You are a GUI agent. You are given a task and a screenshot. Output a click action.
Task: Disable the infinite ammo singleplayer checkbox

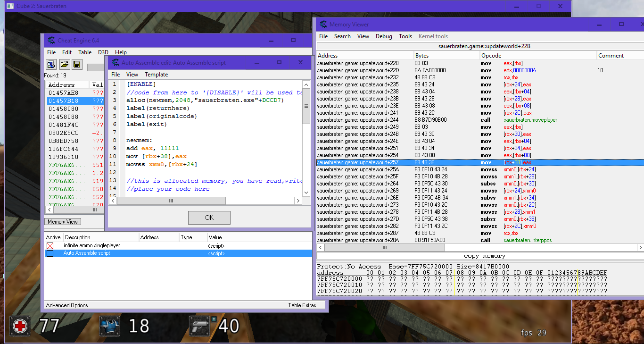point(50,246)
